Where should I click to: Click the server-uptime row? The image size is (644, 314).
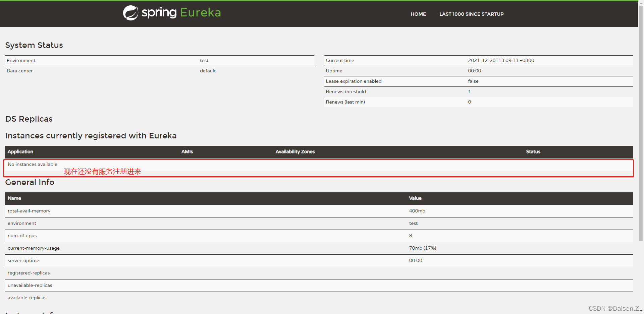coord(319,261)
